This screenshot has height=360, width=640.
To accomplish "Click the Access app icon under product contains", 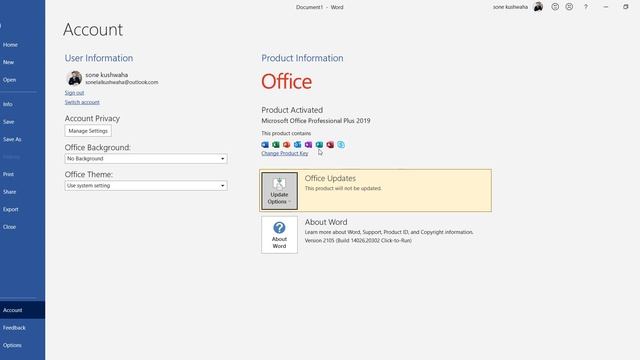I will [x=330, y=144].
